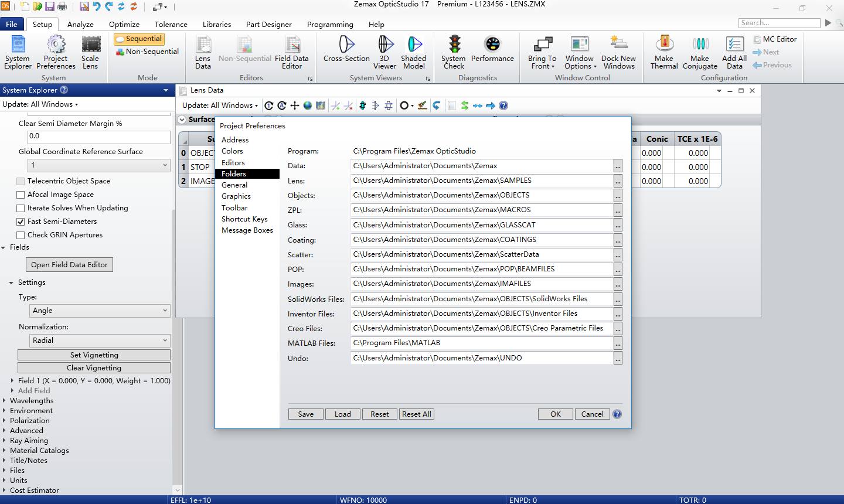Open the Tolerance ribbon tab
The image size is (844, 504).
point(171,25)
